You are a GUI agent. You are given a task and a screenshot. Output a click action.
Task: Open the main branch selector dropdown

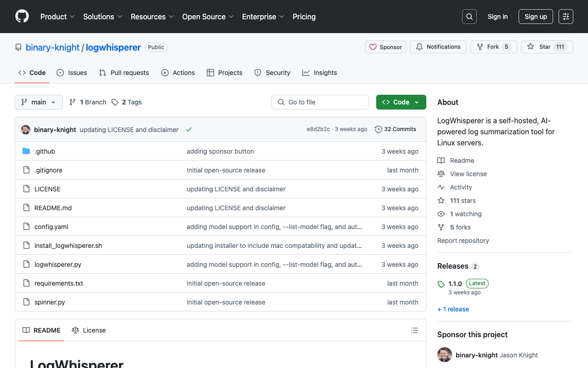39,102
